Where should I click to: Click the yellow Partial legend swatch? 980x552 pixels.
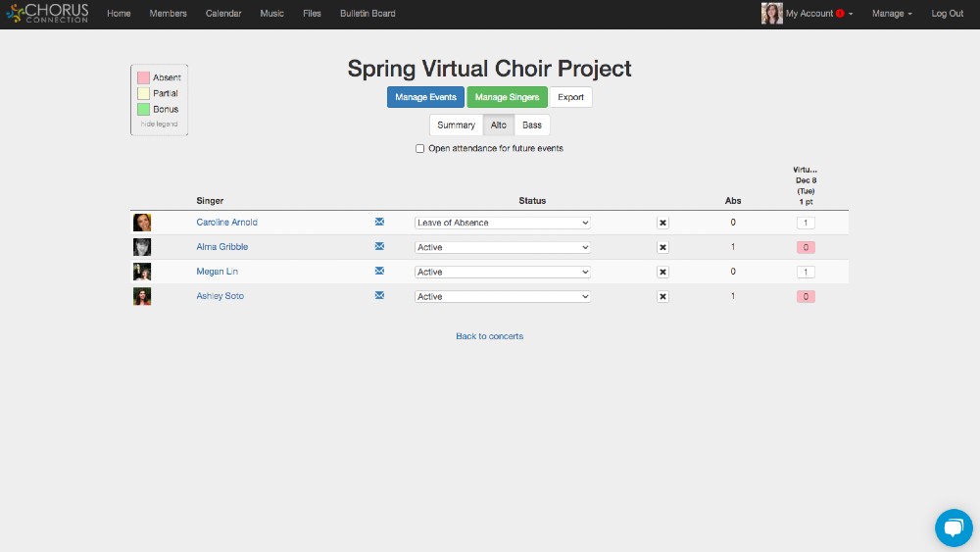tap(143, 93)
